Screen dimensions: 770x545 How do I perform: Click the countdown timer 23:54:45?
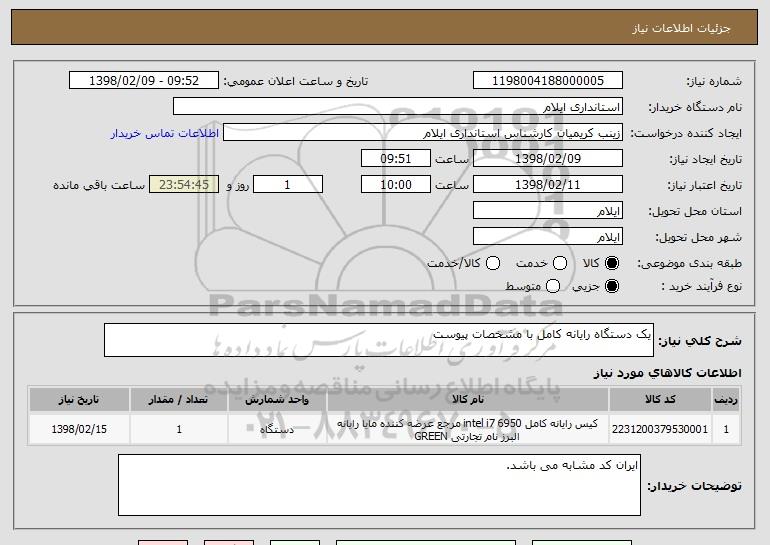184,185
